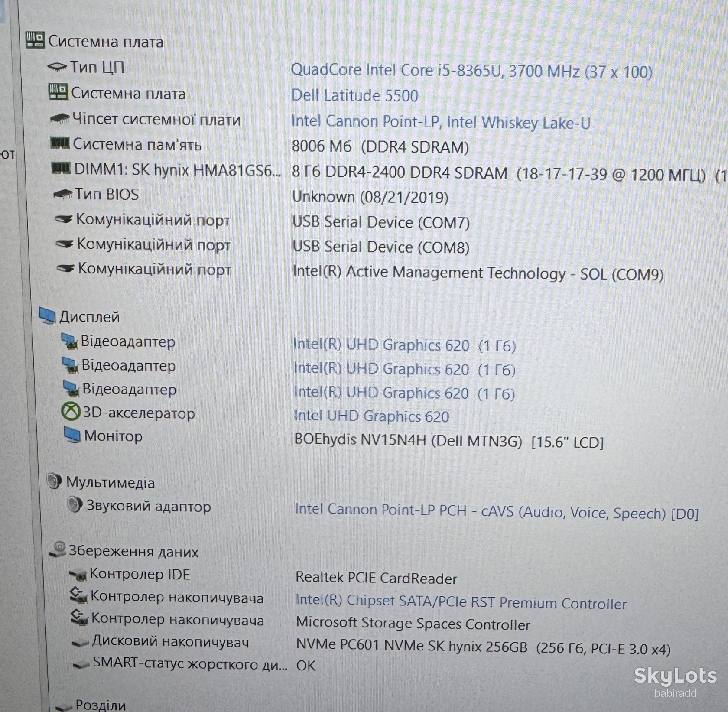Image resolution: width=728 pixels, height=712 pixels.
Task: Open the Intel UHD Graphics 620 3D-accelerator link
Action: pyautogui.click(x=371, y=416)
